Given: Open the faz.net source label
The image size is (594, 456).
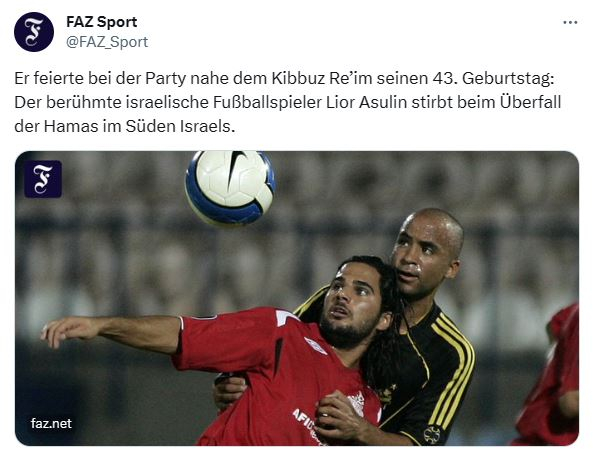Looking at the screenshot, I should (51, 423).
